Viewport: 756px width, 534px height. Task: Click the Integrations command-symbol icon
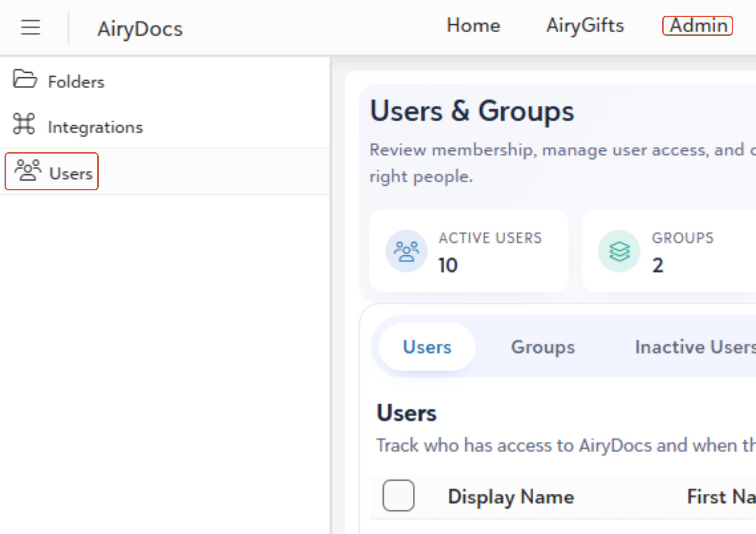[x=24, y=124]
